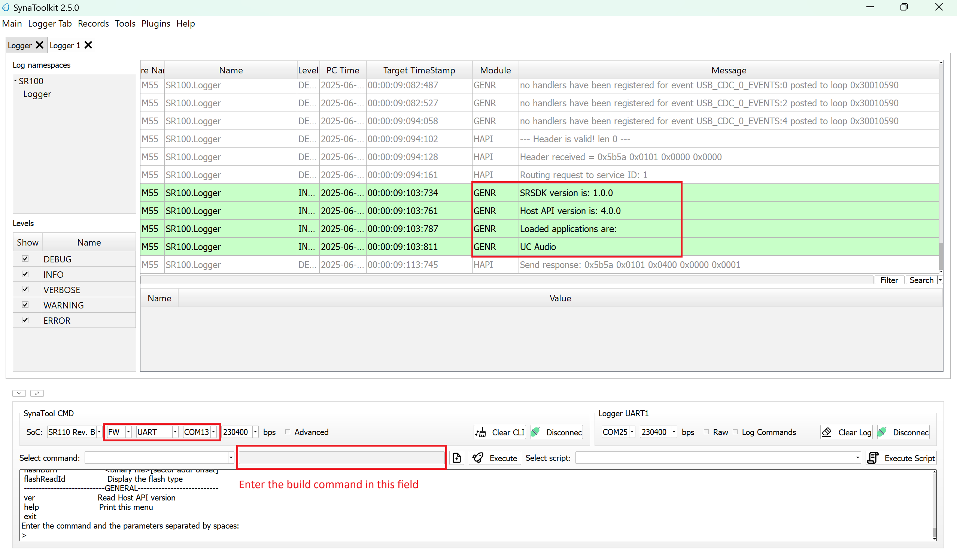The width and height of the screenshot is (957, 560).
Task: Open the Help menu
Action: click(186, 24)
